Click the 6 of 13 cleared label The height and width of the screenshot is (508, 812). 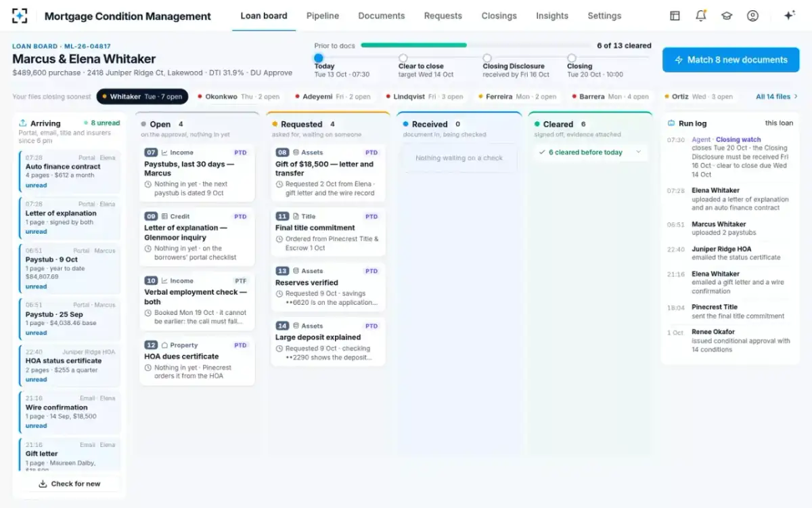pyautogui.click(x=624, y=45)
